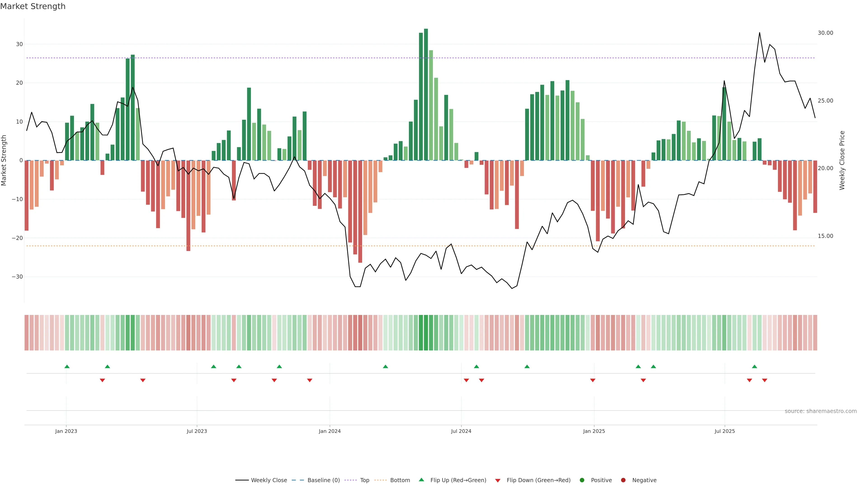This screenshot has width=868, height=488.
Task: Click the first red flip-down triangle marker
Action: (x=102, y=380)
